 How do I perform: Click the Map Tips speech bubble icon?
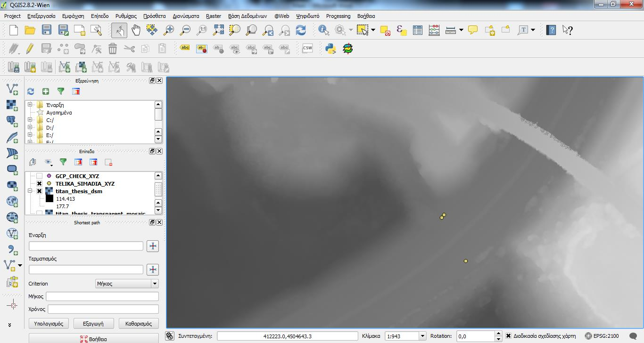(x=473, y=30)
